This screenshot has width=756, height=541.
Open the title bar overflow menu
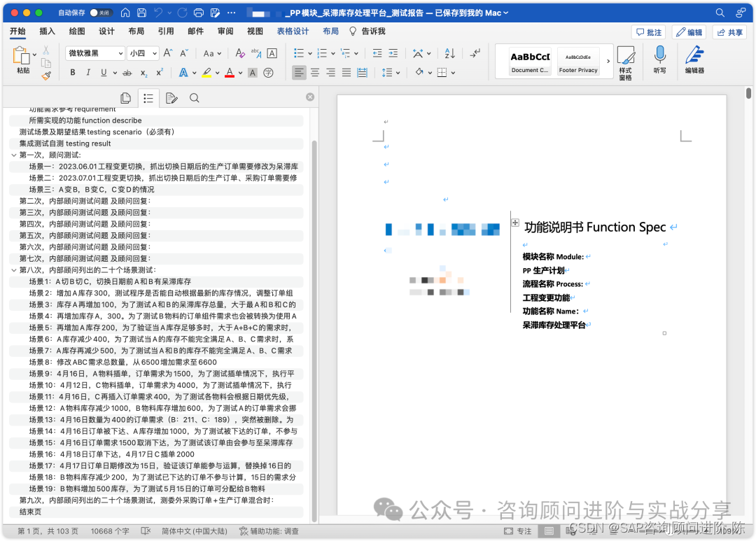tap(232, 13)
